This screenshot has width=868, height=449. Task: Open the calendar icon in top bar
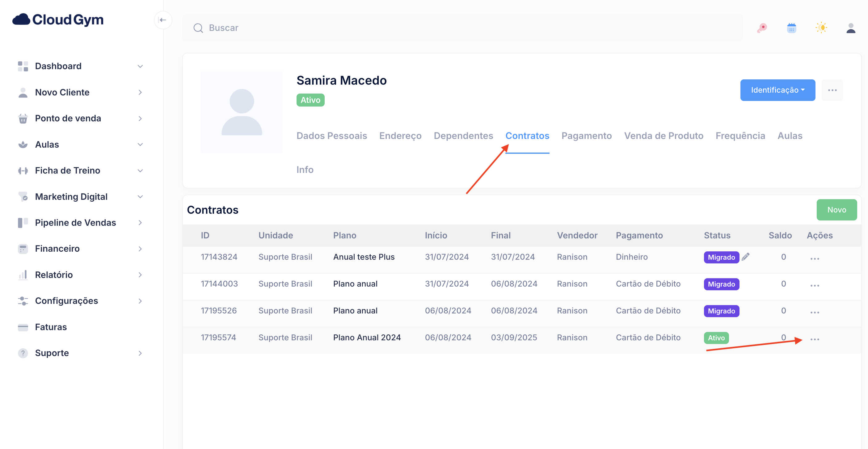click(791, 28)
